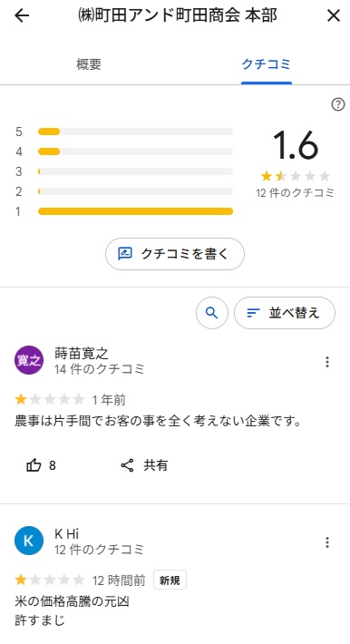Open 蒔苗寛之's purple profile avatar
This screenshot has width=350, height=644.
click(29, 360)
